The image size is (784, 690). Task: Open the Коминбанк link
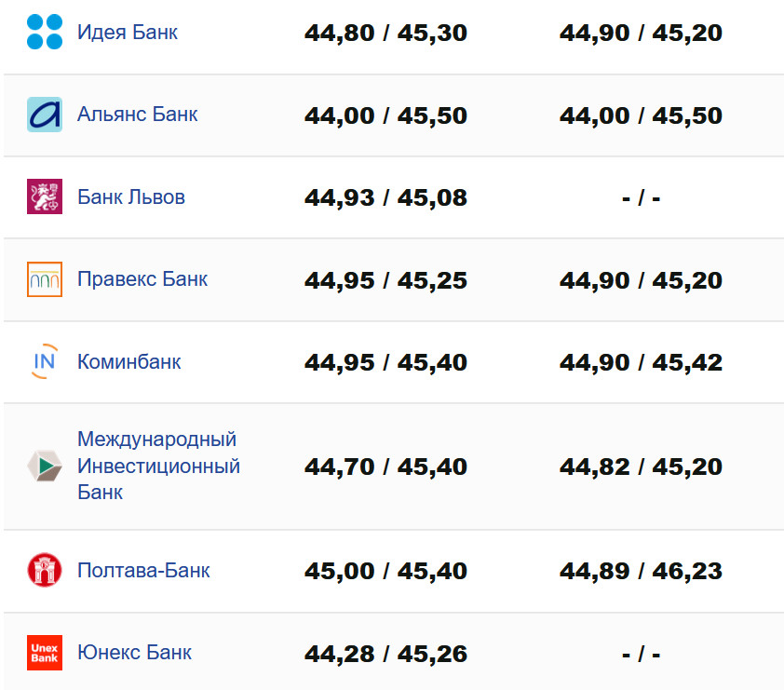(x=129, y=361)
